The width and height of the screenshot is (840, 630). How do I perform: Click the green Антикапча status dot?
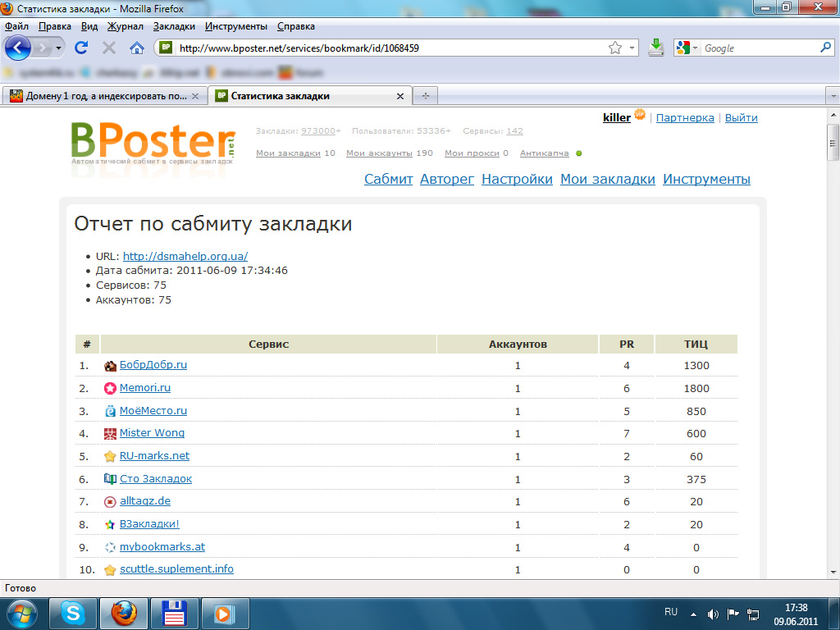(578, 153)
